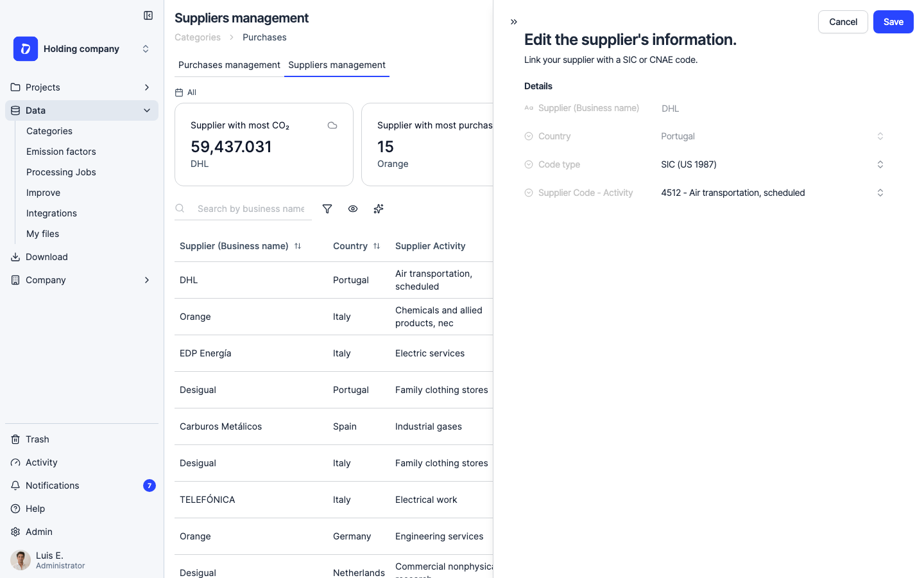Screen dimensions: 924x578
Task: Open the Improve section
Action: point(43,193)
